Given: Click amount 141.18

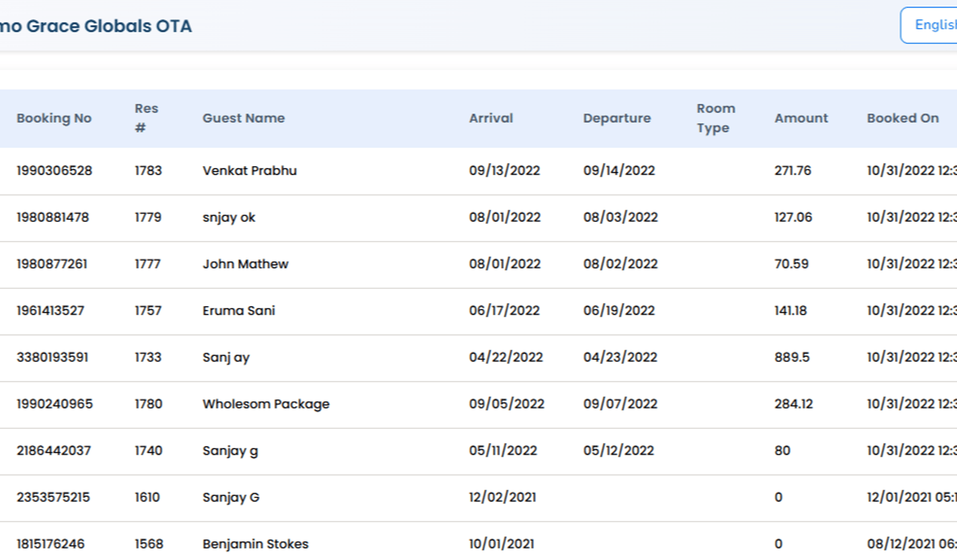Looking at the screenshot, I should point(791,310).
